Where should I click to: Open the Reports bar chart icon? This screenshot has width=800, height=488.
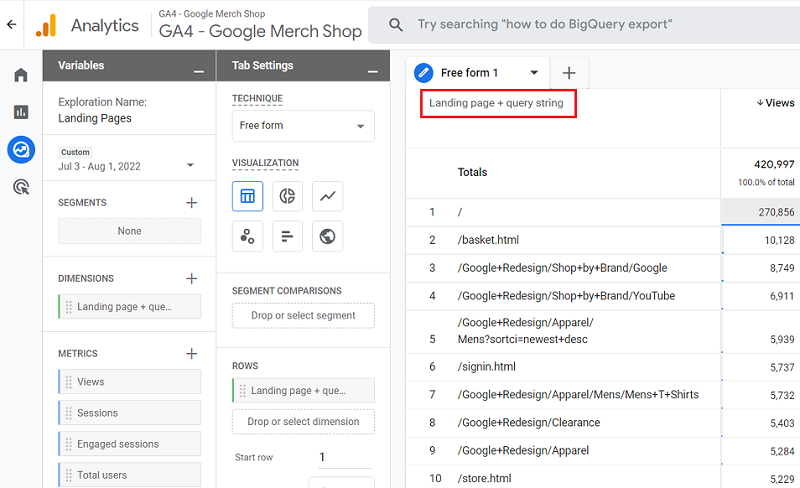click(21, 112)
